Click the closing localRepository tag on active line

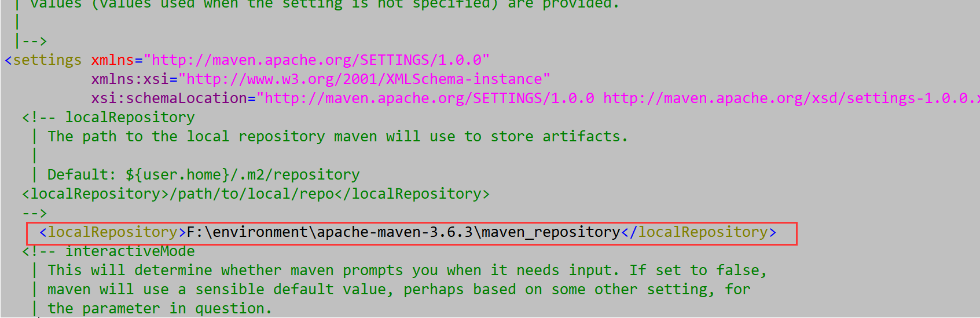(x=699, y=232)
